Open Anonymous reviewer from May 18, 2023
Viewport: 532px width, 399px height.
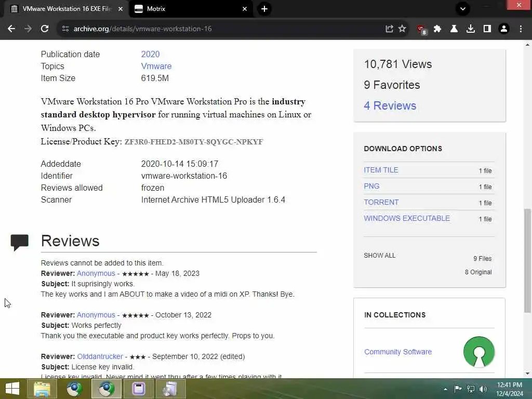[x=96, y=273]
